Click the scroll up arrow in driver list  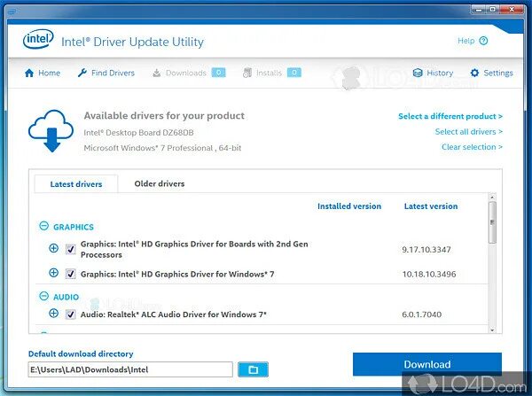pos(492,197)
